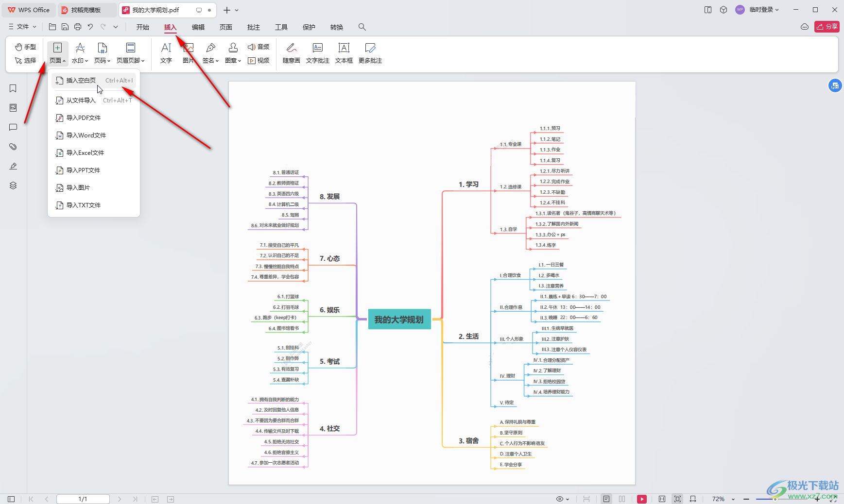
Task: Choose Insert blank page (插入空白页)
Action: (x=94, y=81)
